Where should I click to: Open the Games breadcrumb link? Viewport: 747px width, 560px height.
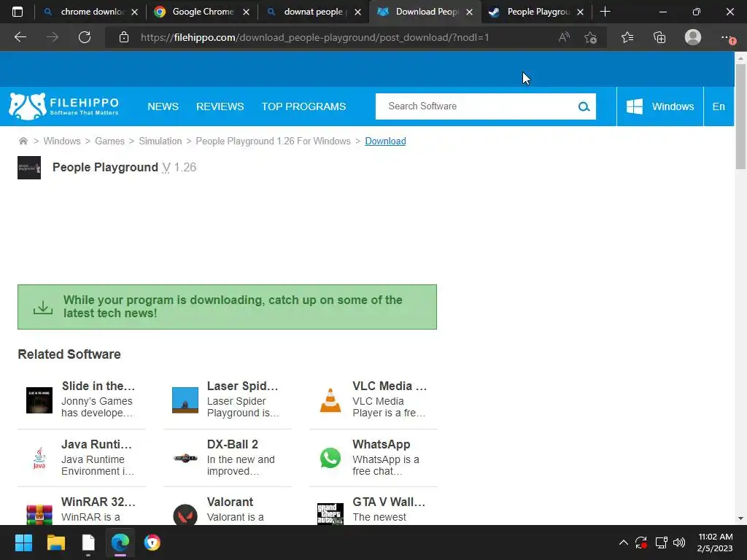click(109, 141)
